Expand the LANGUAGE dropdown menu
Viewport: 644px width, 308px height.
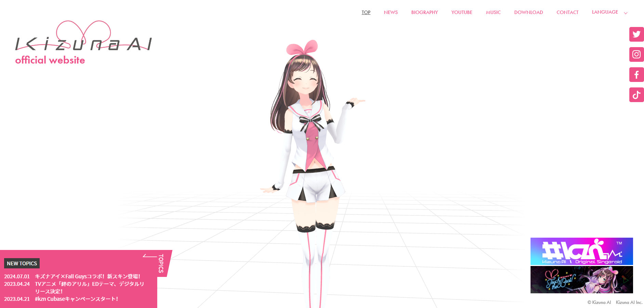pos(609,12)
